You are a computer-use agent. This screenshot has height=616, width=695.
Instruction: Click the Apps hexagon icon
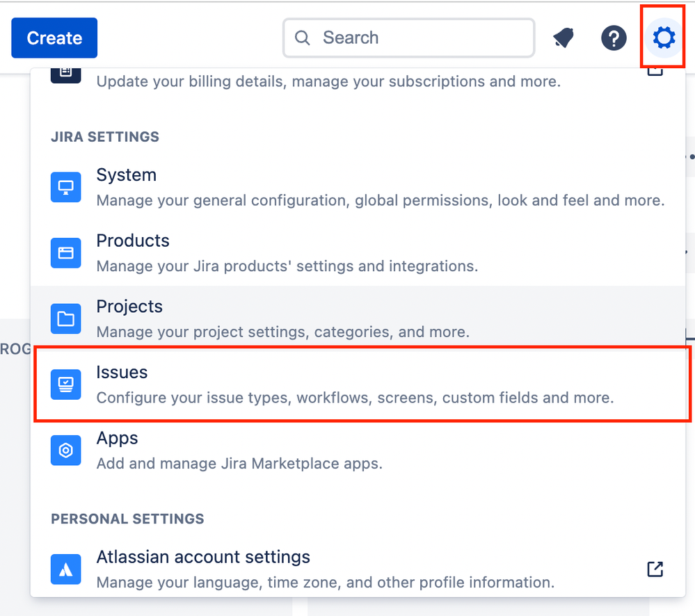point(65,451)
